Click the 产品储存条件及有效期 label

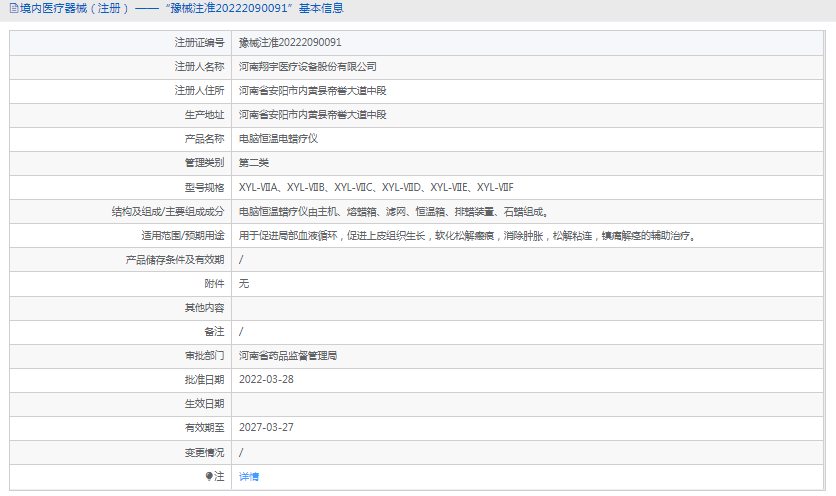[175, 260]
